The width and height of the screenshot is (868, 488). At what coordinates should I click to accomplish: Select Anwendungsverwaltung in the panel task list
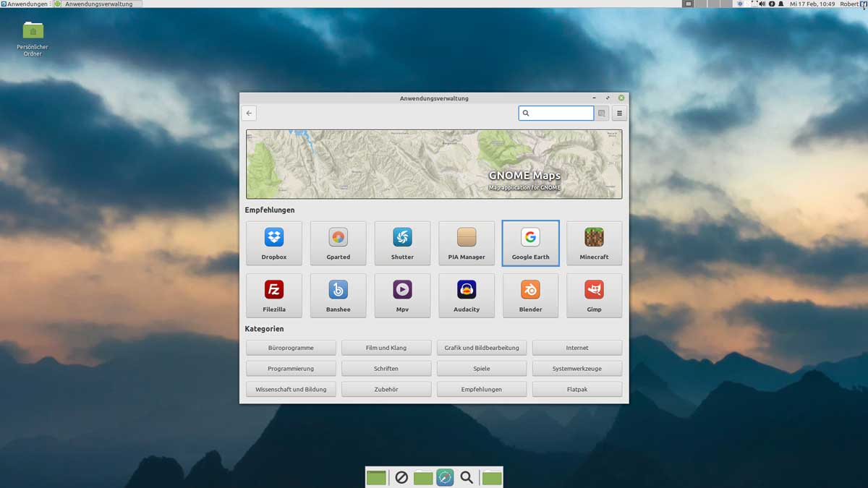coord(98,4)
